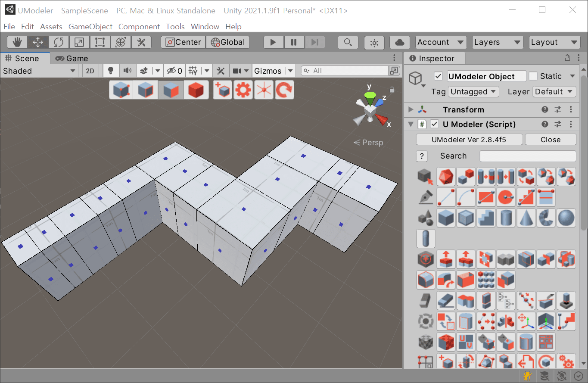Create a Capsule primitive shape

pyautogui.click(x=426, y=238)
